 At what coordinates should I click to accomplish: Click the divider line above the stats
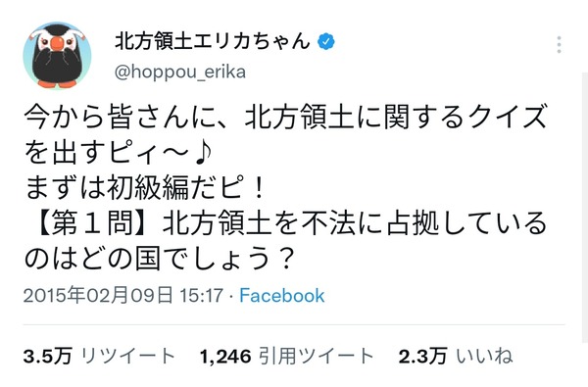click(x=294, y=324)
